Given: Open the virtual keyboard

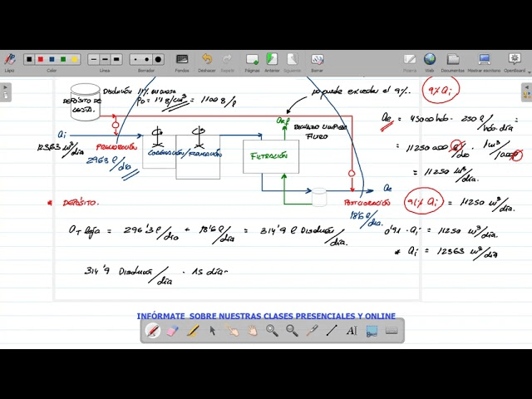Looking at the screenshot, I should [392, 331].
